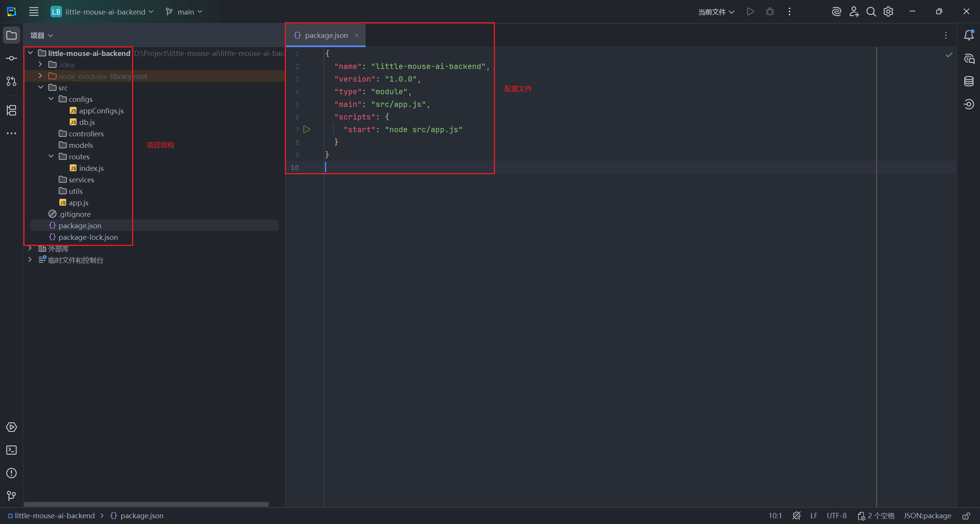The width and height of the screenshot is (980, 524).
Task: Open the Structure tool window icon
Action: click(x=11, y=110)
